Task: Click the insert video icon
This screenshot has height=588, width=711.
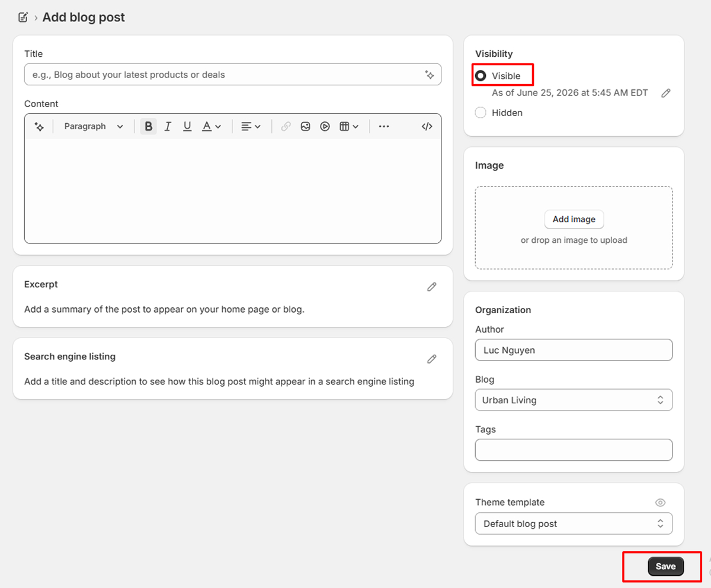Action: coord(325,126)
